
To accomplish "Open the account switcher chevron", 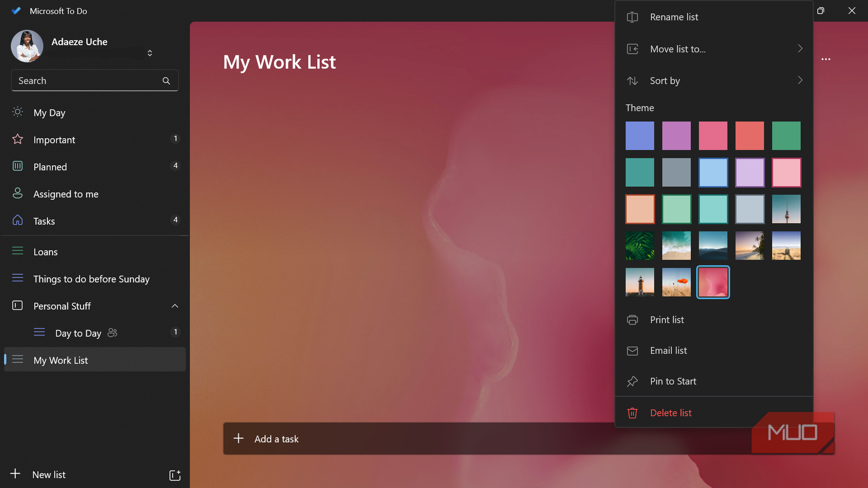I will point(149,53).
